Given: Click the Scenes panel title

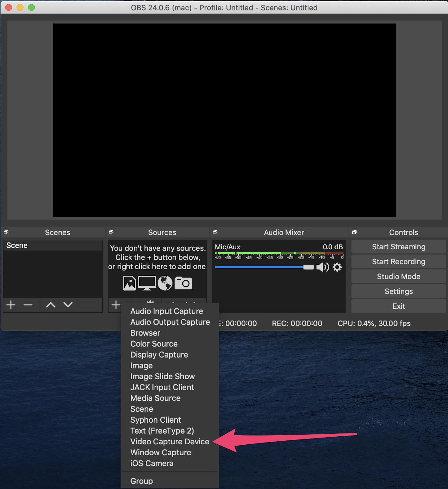Looking at the screenshot, I should pos(57,232).
